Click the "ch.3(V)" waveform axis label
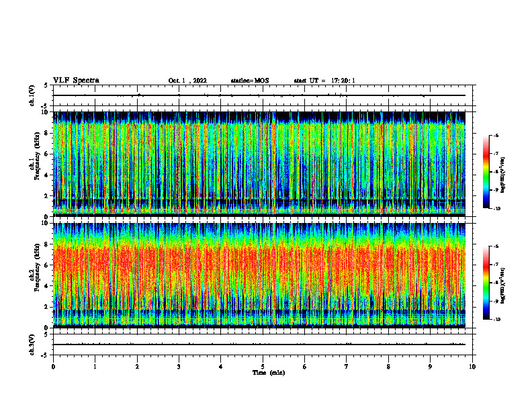 pos(32,345)
